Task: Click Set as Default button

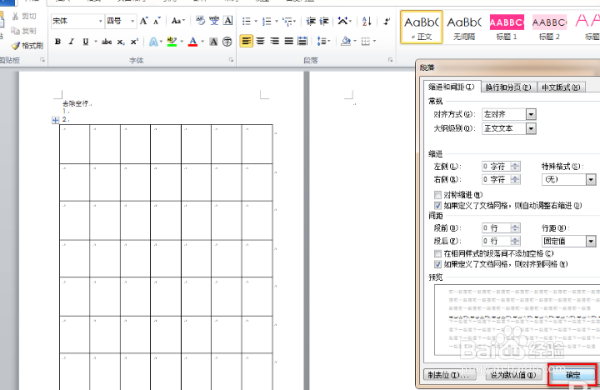Action: (x=514, y=375)
